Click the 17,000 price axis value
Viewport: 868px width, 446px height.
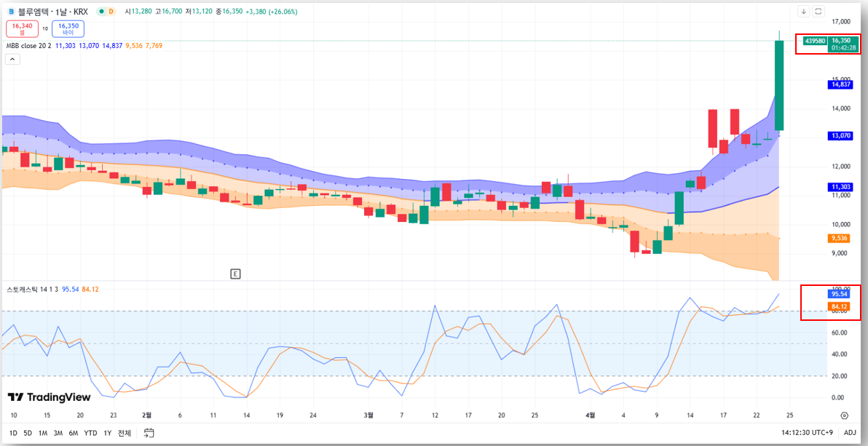(x=841, y=22)
